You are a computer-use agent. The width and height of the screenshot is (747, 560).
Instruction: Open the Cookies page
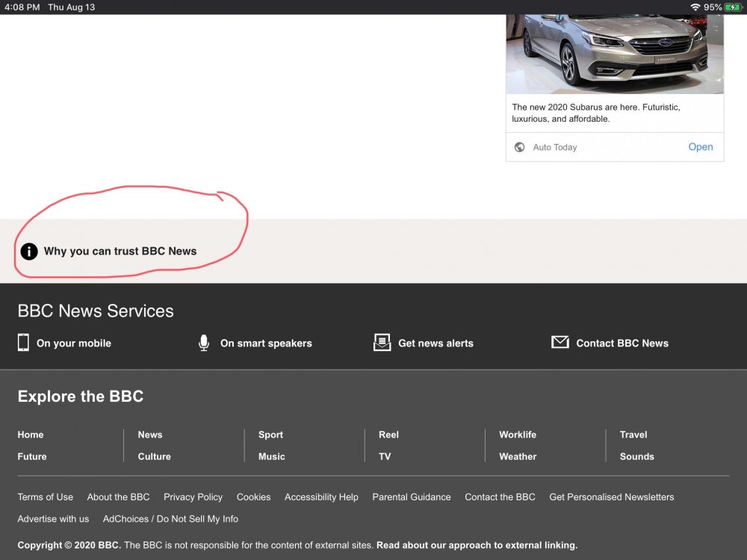253,497
